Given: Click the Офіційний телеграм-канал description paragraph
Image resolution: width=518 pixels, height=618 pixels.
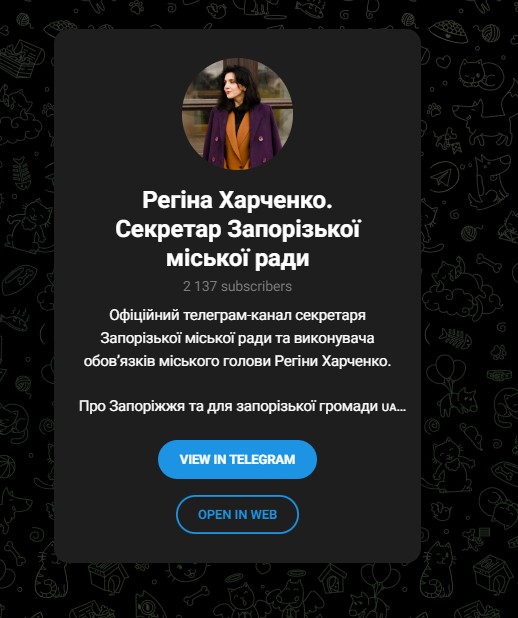Looking at the screenshot, I should click(237, 338).
